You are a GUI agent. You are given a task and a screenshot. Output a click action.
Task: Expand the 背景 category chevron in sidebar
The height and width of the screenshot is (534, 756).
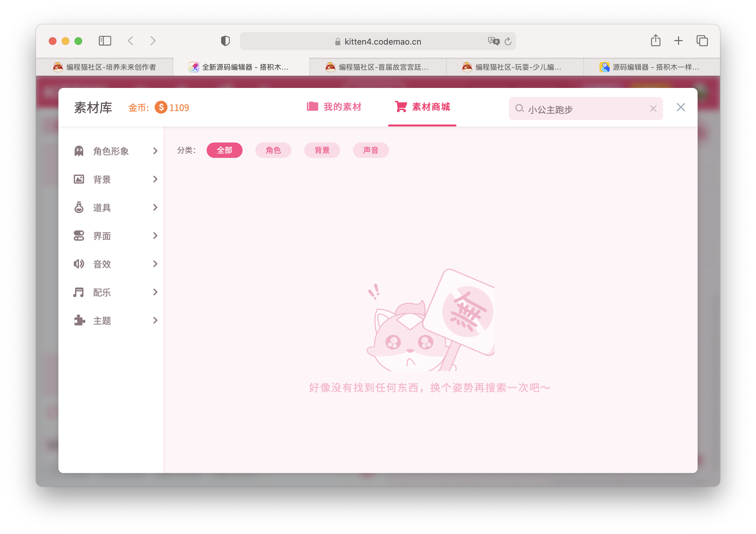[x=155, y=179]
